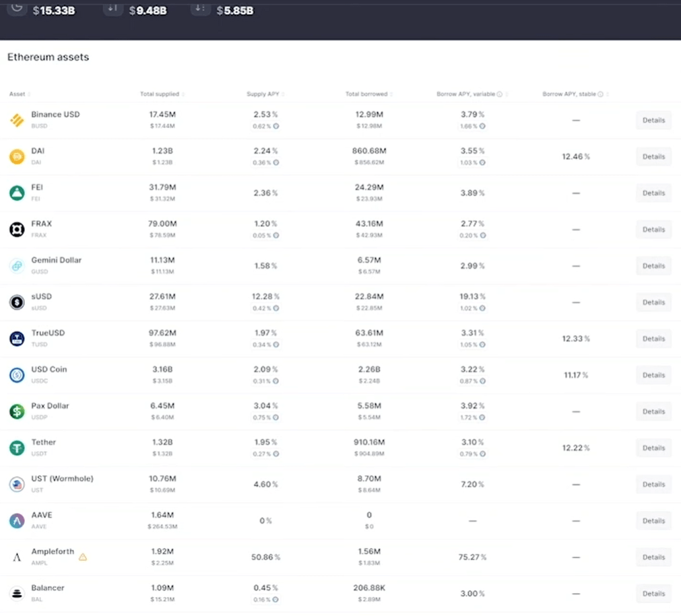Viewport: 681px width, 616px height.
Task: Click the reward icon beside 0.62 % supply incentive
Action: 275,127
